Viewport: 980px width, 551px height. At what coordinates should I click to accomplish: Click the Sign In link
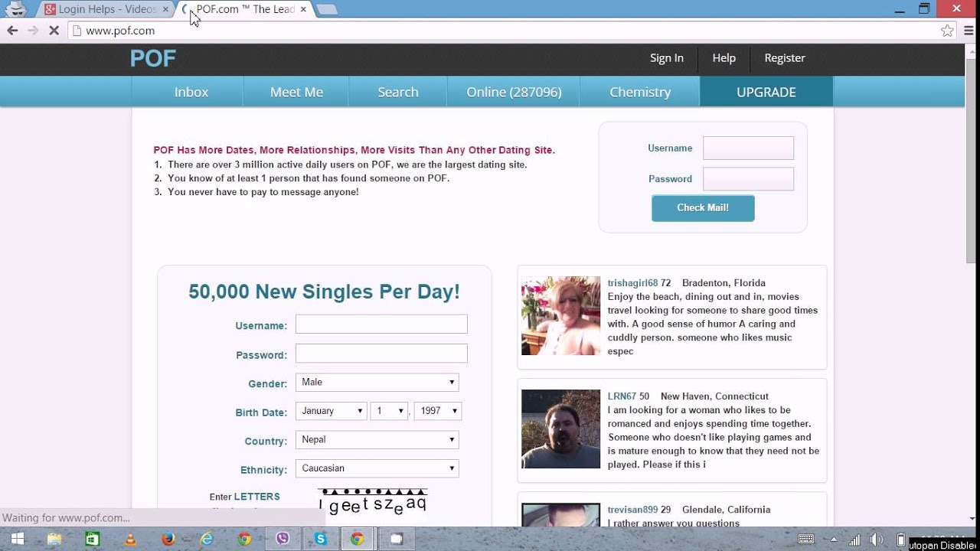click(x=667, y=58)
